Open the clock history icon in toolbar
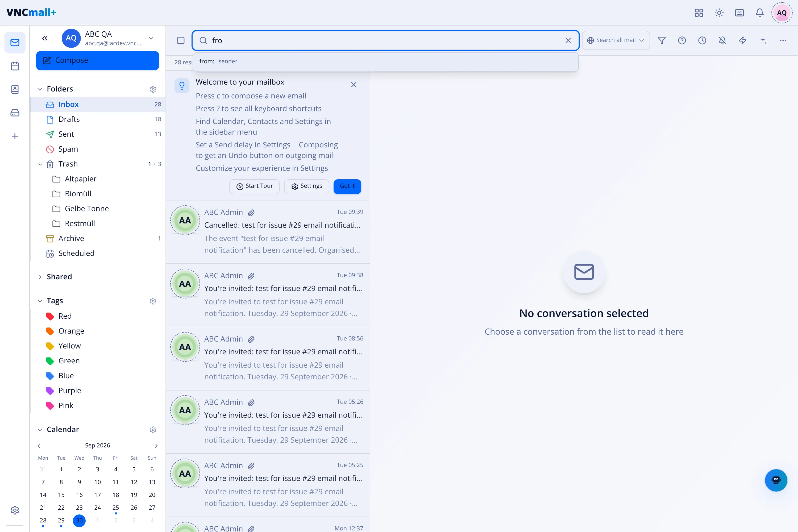Screen dimensions: 798x532 [x=702, y=40]
